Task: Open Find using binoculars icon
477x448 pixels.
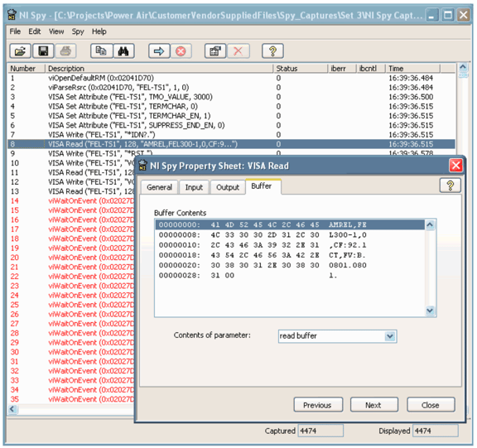Action: point(123,51)
